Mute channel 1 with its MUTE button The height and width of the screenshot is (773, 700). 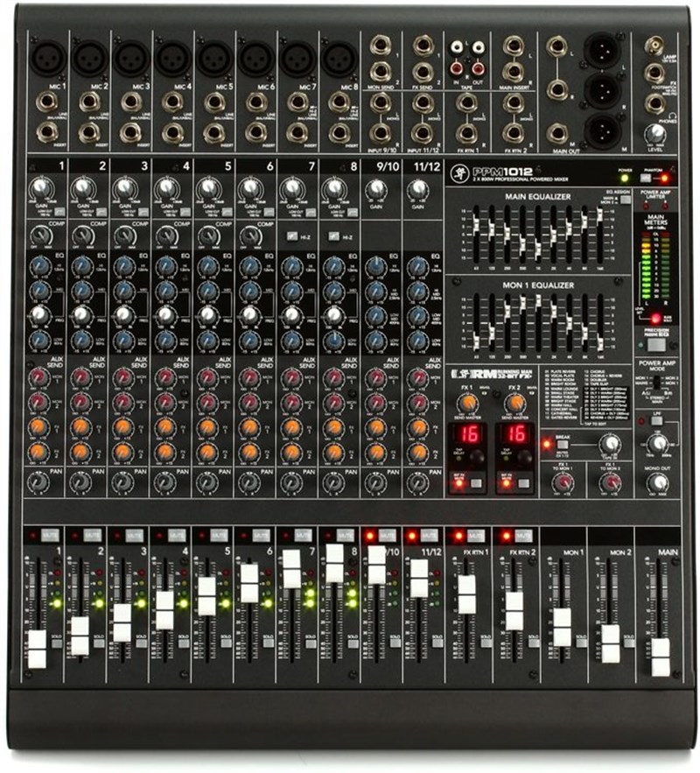pyautogui.click(x=50, y=535)
